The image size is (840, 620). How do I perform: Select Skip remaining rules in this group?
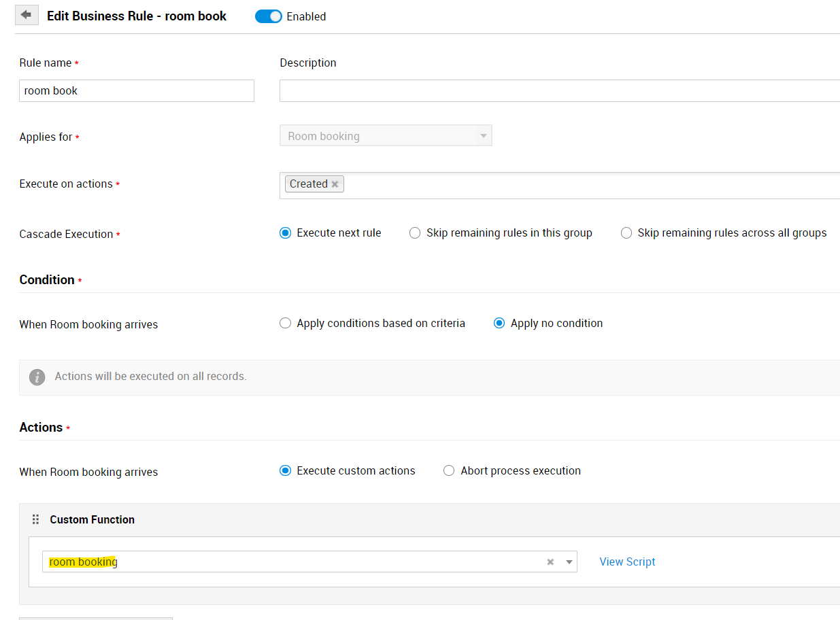point(415,233)
